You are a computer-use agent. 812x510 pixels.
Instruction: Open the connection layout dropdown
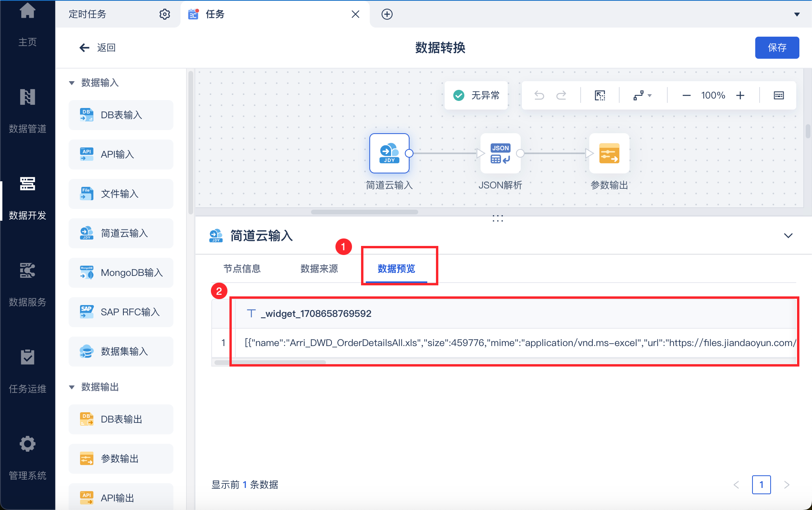pyautogui.click(x=643, y=95)
